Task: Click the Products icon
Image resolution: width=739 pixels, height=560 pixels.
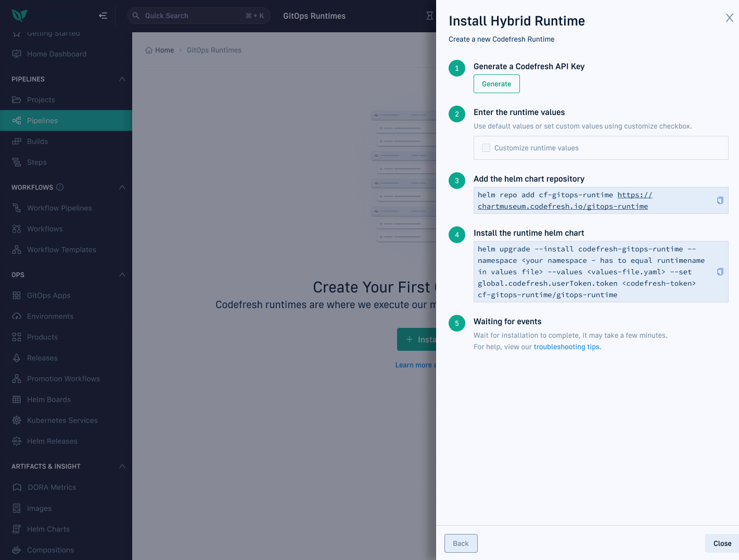Action: [x=17, y=337]
